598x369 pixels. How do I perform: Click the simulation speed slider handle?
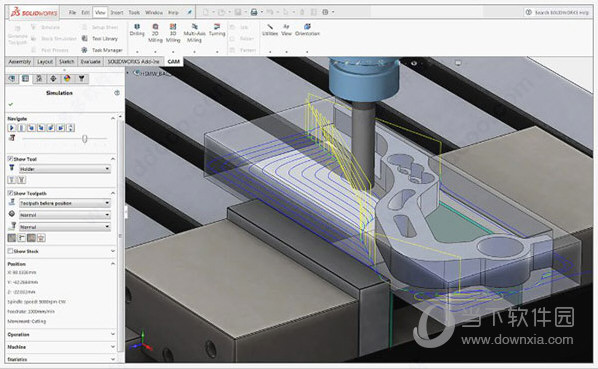[85, 139]
